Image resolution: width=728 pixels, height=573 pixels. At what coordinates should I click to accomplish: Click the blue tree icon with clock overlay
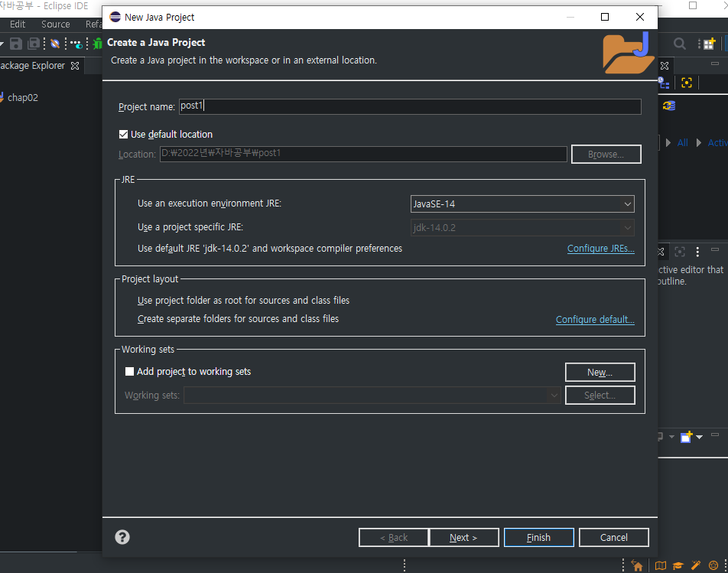point(664,83)
